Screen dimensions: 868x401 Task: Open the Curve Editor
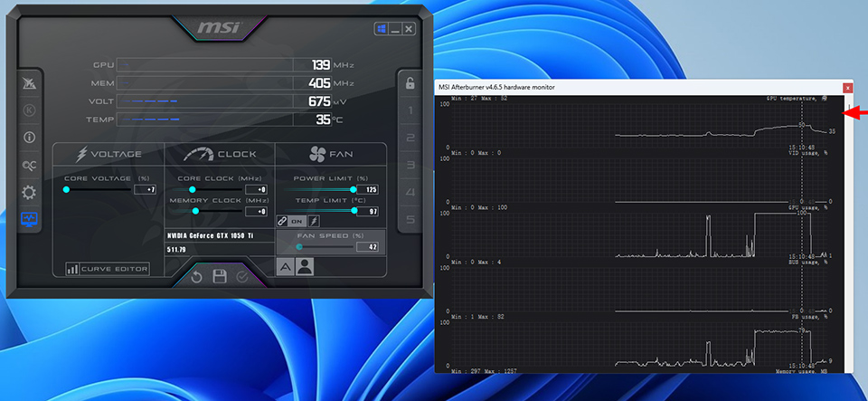click(x=107, y=269)
